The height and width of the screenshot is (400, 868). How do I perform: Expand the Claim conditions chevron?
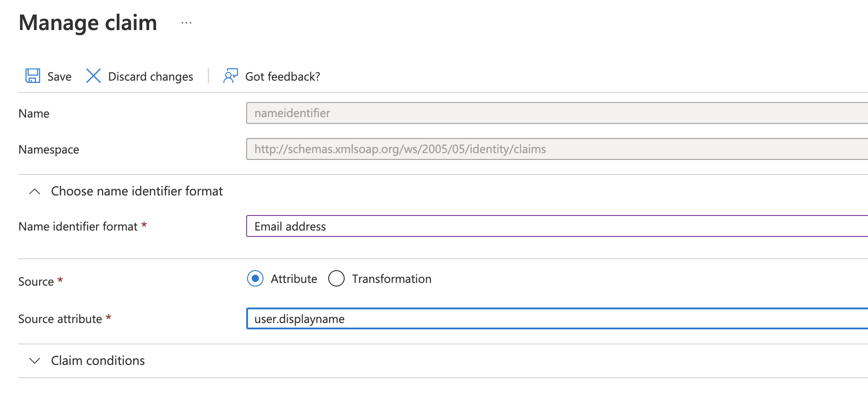click(x=35, y=361)
